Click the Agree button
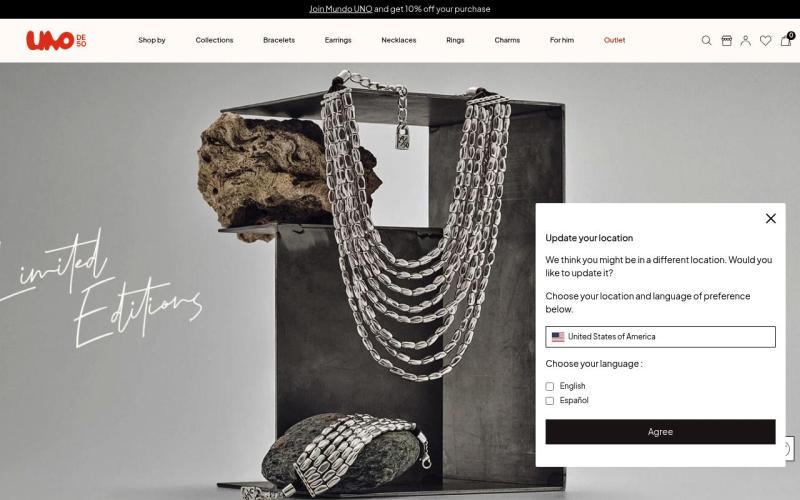The image size is (800, 500). tap(660, 432)
